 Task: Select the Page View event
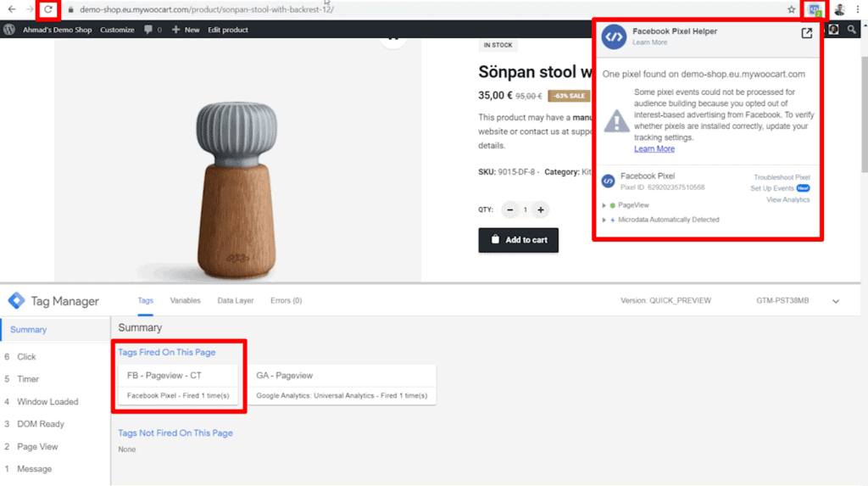coord(37,447)
